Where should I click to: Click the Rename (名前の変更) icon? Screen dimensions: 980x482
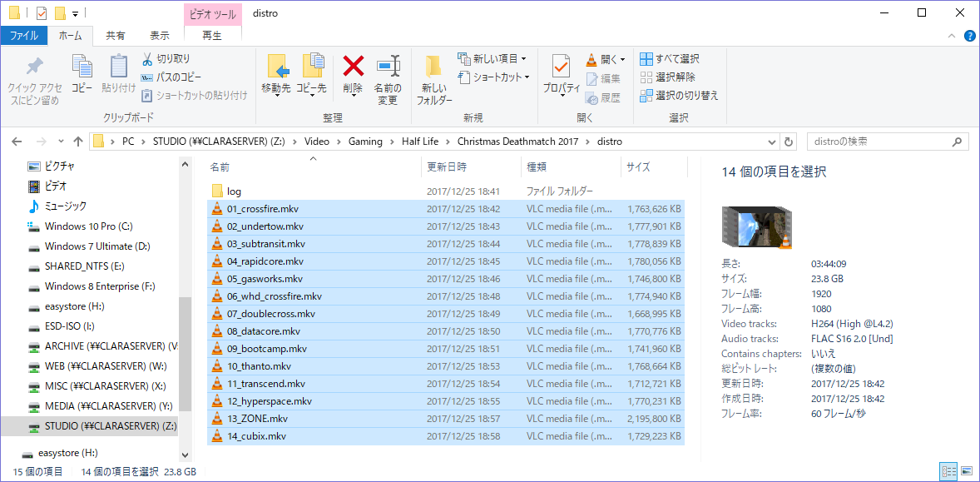point(387,67)
